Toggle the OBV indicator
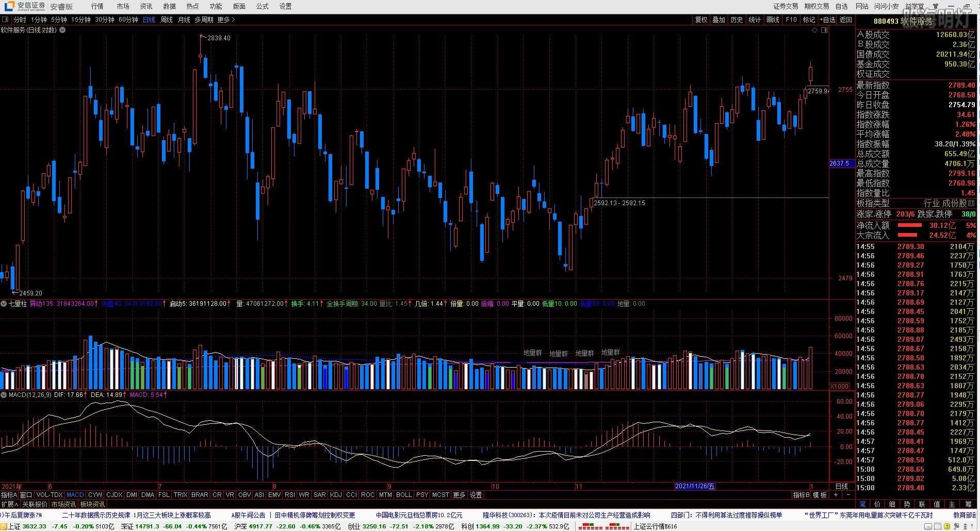 (244, 495)
